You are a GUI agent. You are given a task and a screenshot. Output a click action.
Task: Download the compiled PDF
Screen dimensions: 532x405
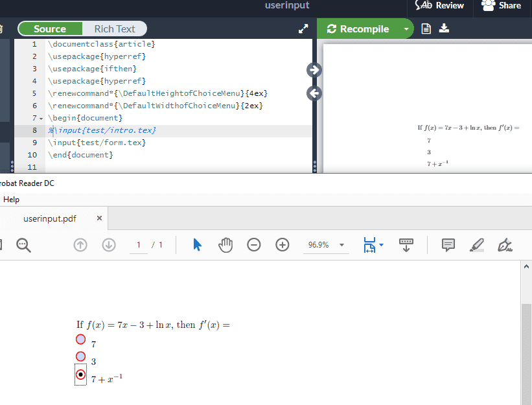point(444,28)
